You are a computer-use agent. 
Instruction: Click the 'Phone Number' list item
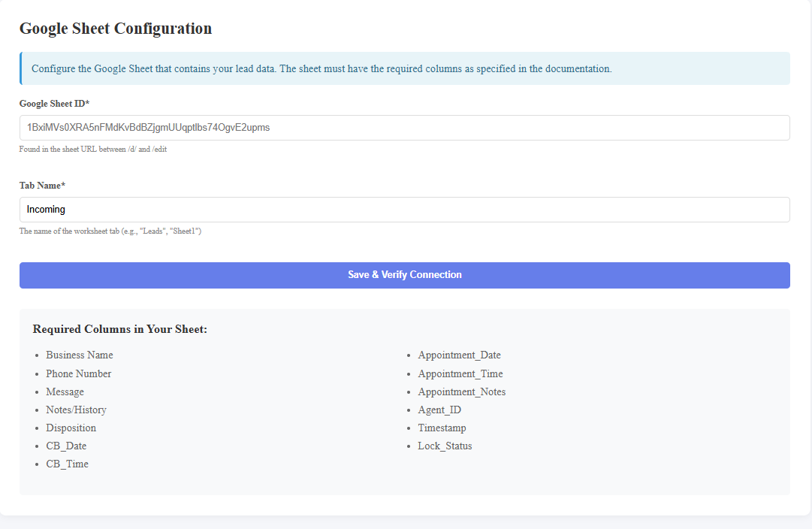(x=79, y=373)
